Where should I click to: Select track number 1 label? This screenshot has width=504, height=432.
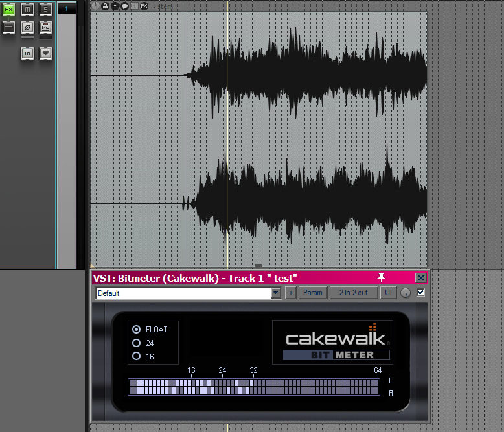(x=67, y=8)
